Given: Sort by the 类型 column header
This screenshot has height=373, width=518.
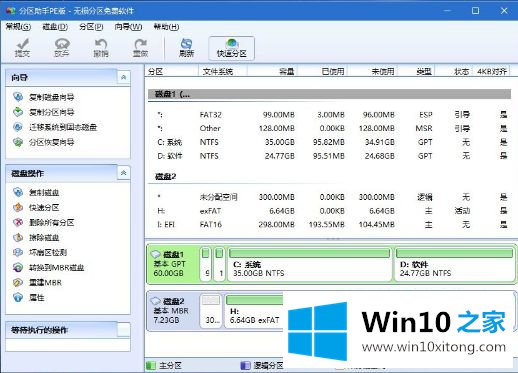Looking at the screenshot, I should coord(416,71).
